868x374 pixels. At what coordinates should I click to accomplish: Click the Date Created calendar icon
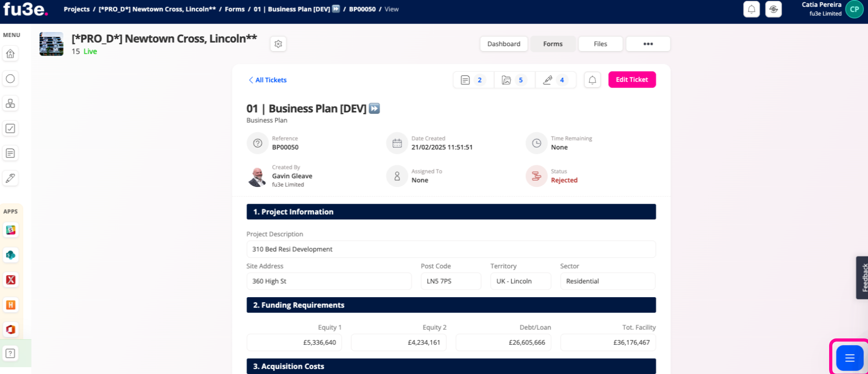pyautogui.click(x=397, y=143)
